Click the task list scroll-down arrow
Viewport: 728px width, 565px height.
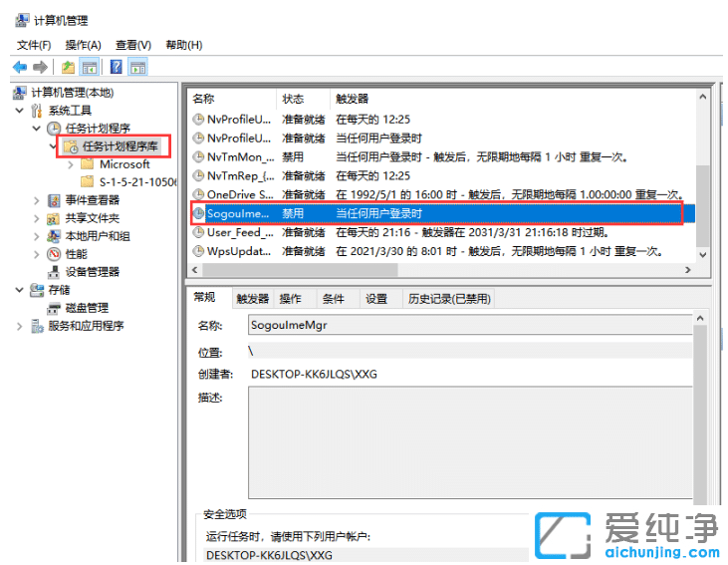pyautogui.click(x=702, y=255)
